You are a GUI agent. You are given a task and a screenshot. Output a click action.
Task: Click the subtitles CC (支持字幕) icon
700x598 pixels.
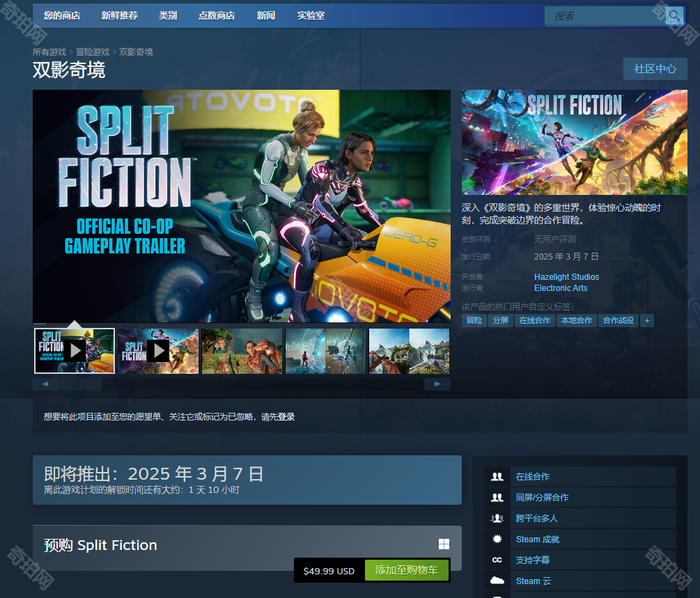(497, 560)
